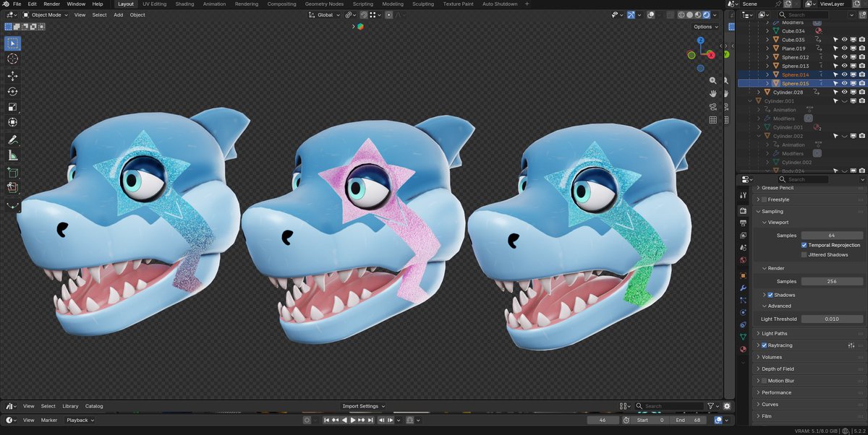Enable the Freestyle checkbox
The image size is (868, 435).
tap(764, 199)
